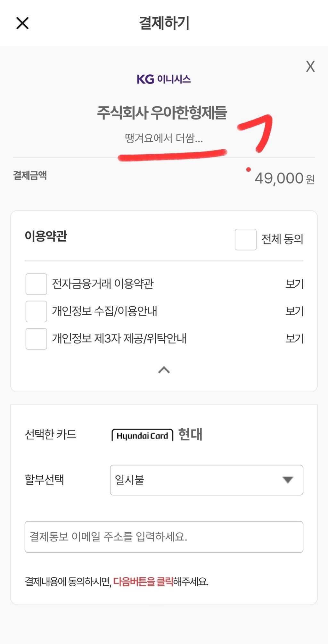Focus the 결제통보 이메일 address field
The image size is (328, 644).
(164, 537)
